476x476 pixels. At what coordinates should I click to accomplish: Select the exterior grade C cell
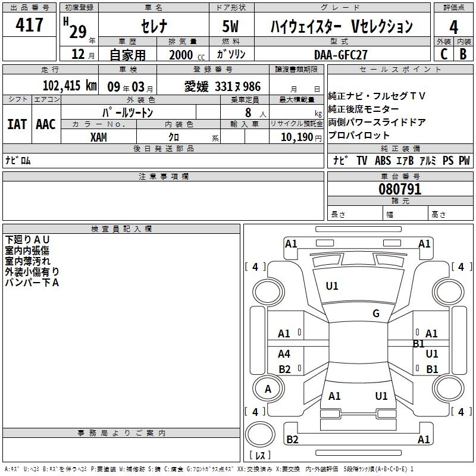point(444,54)
